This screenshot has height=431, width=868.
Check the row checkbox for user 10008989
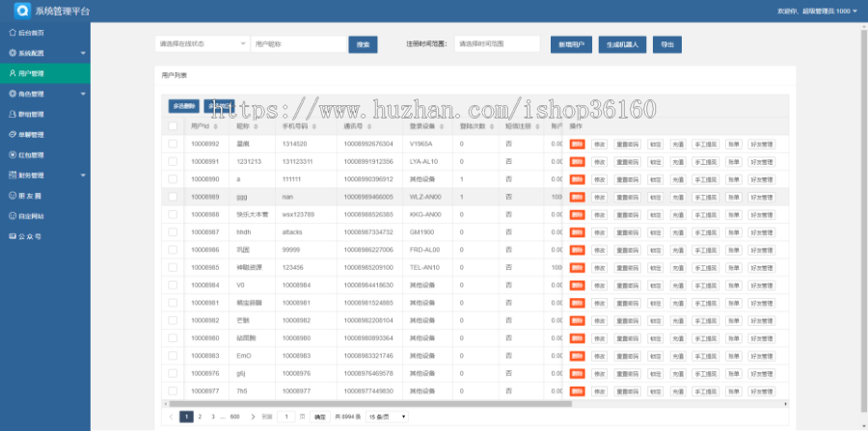pos(173,196)
